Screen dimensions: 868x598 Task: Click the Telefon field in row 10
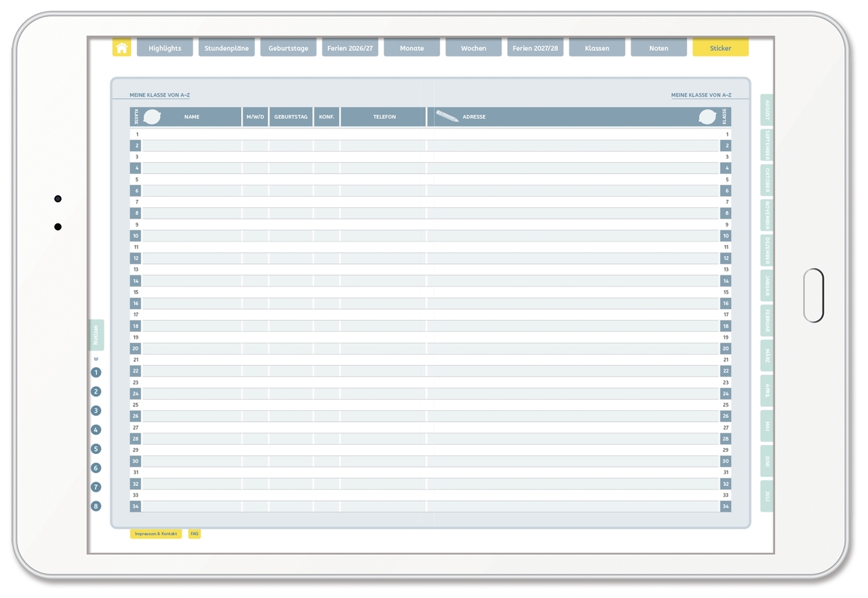click(383, 236)
